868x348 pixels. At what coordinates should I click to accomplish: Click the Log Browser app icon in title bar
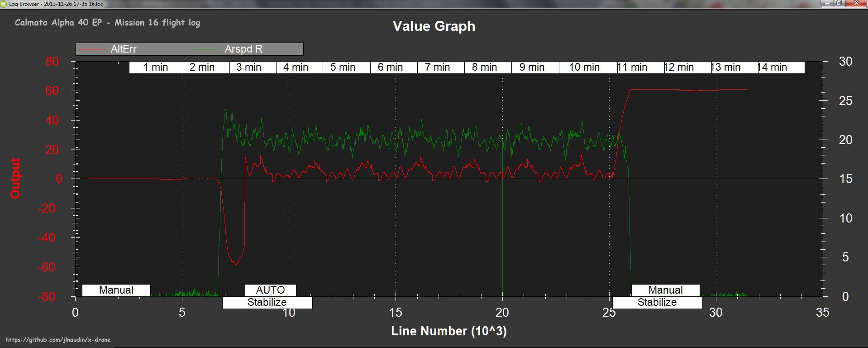coord(4,4)
